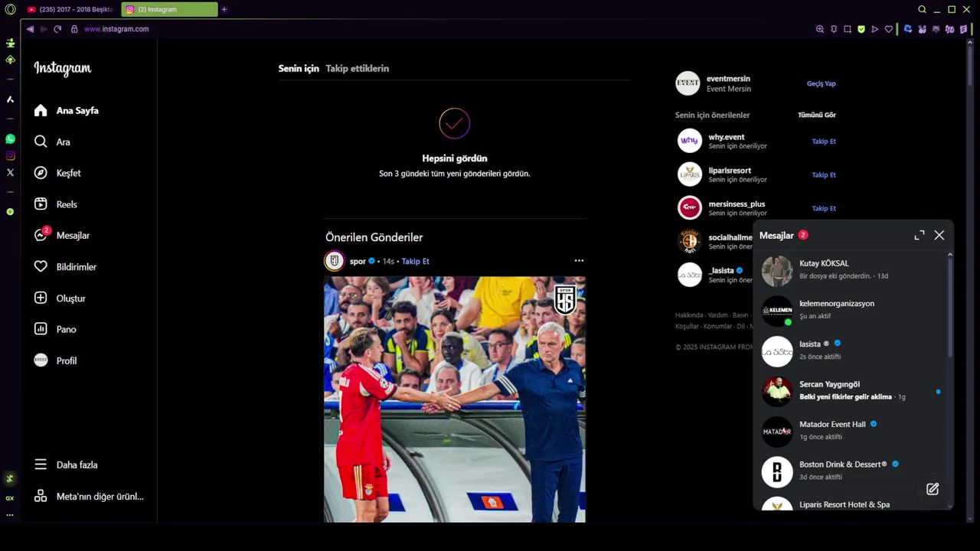Open the kelemenorganizasyon conversation
Image resolution: width=980 pixels, height=551 pixels.
[x=850, y=310]
